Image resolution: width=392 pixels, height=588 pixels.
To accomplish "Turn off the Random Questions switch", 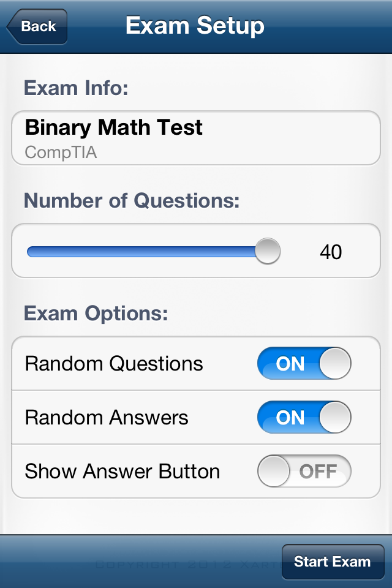I will click(x=304, y=364).
